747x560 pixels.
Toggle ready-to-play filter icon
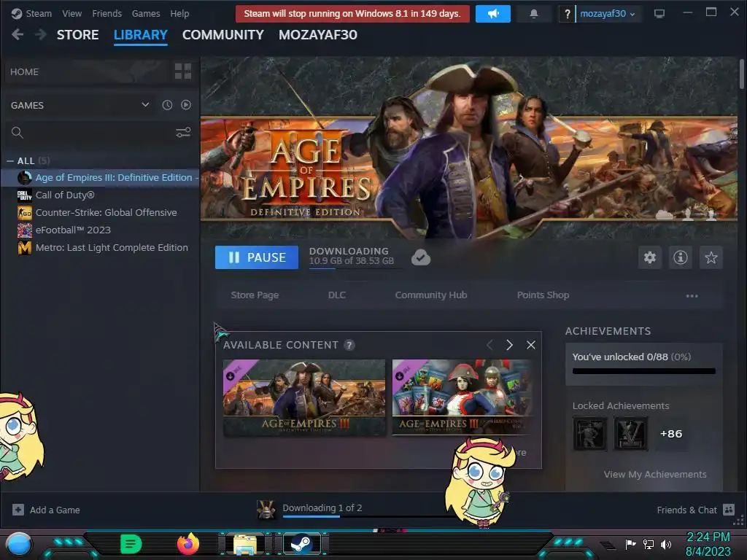click(x=186, y=105)
